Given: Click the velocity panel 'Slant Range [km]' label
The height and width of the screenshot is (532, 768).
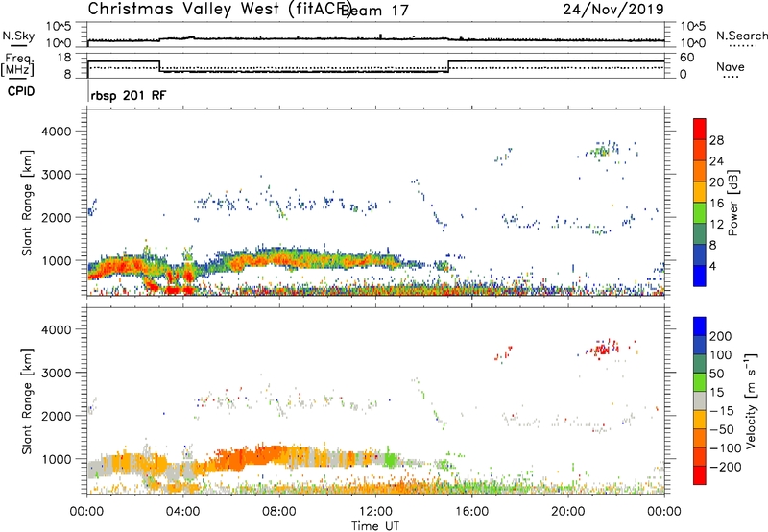Looking at the screenshot, I should [x=27, y=400].
